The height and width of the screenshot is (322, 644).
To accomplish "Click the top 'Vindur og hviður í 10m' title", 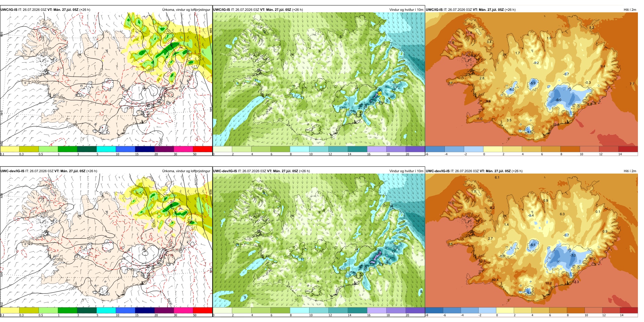I will (x=406, y=9).
